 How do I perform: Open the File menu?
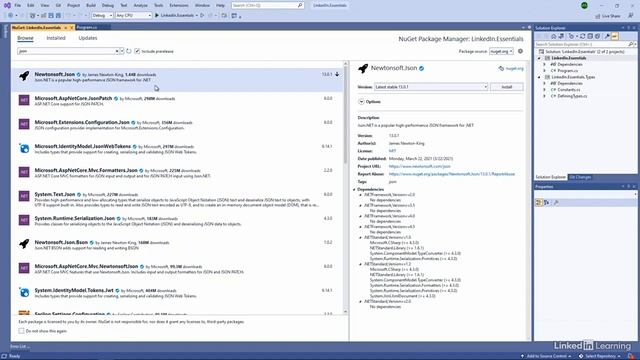[x=18, y=5]
